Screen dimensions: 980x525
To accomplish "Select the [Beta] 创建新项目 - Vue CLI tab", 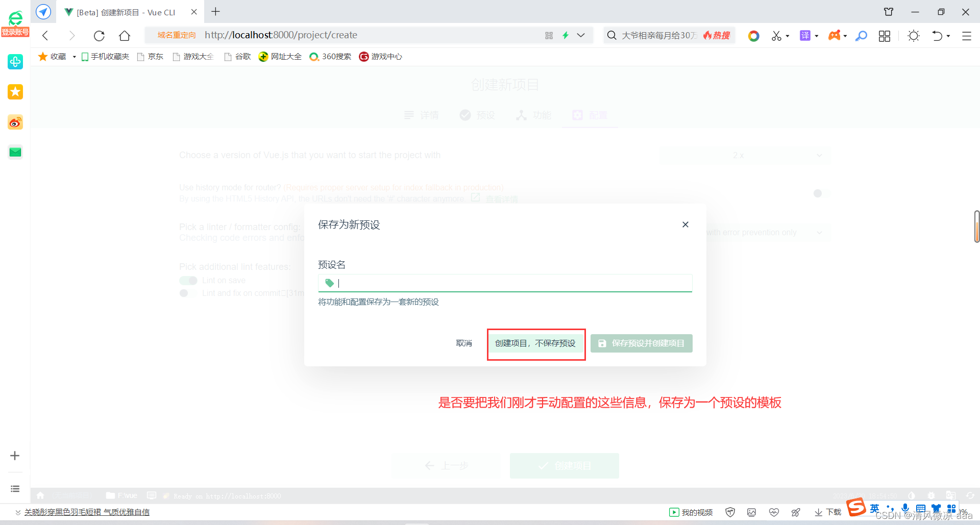I will point(126,12).
